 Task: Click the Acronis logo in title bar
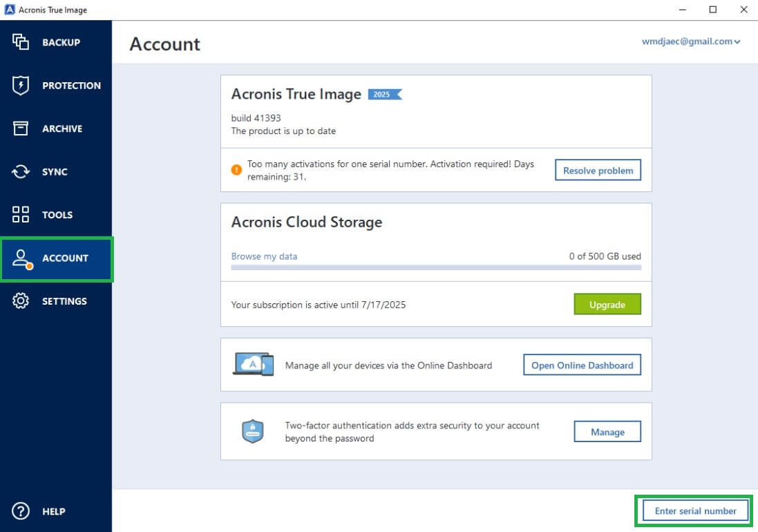click(10, 9)
